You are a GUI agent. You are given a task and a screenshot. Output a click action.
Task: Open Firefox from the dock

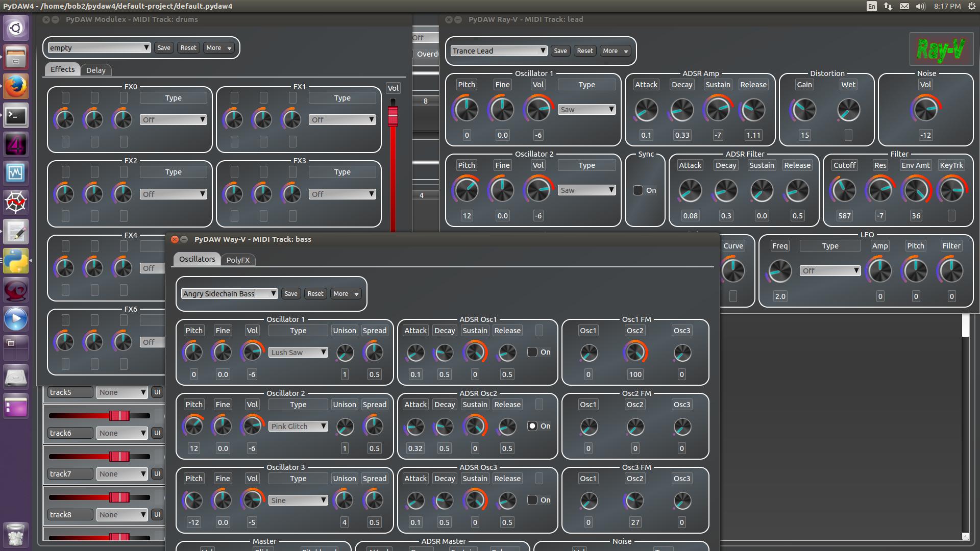(15, 86)
